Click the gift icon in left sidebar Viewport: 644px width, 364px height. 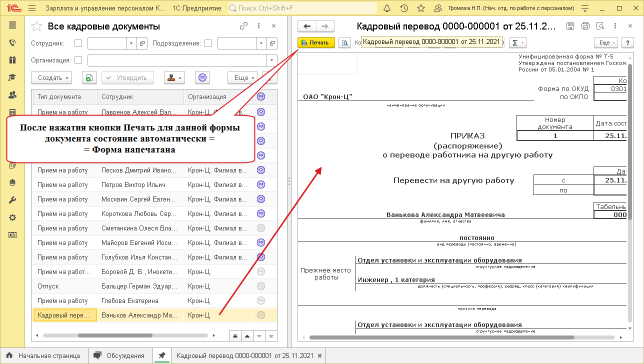tap(12, 60)
